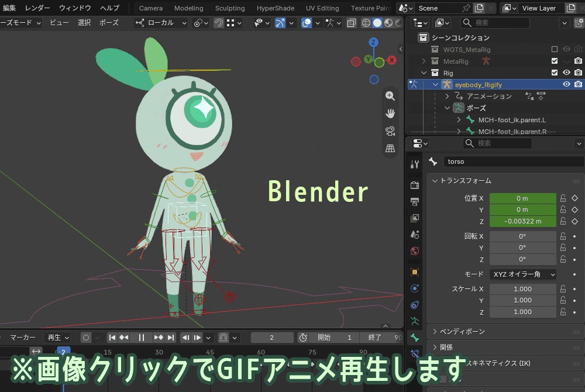Switch orthographic/perspective view with the grid icon

coord(390,149)
